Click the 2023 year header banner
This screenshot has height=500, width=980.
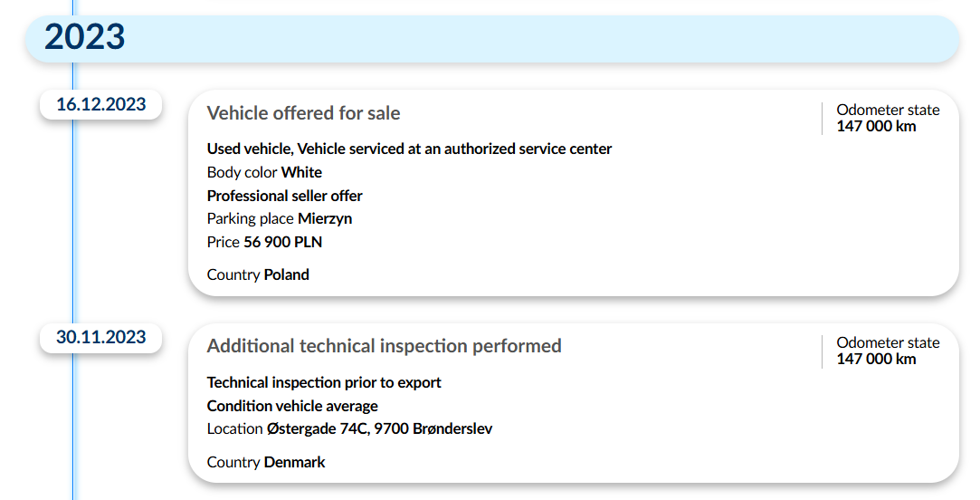(x=492, y=39)
